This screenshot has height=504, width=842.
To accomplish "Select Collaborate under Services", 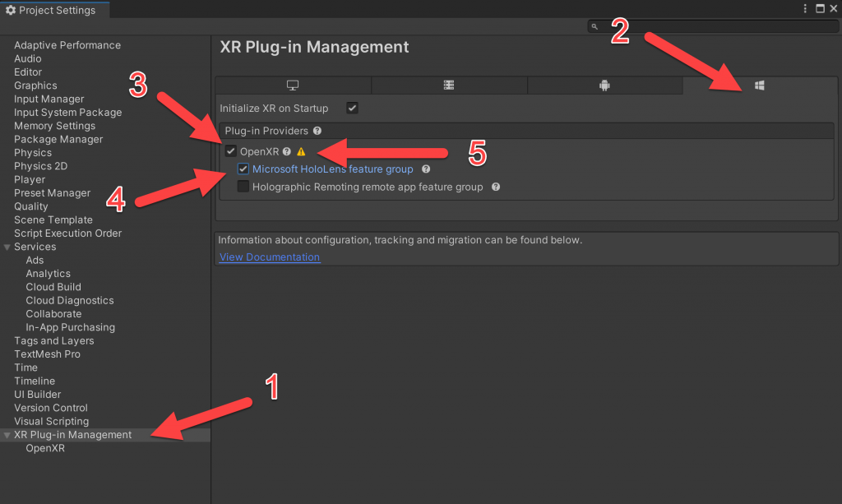I will [x=53, y=313].
